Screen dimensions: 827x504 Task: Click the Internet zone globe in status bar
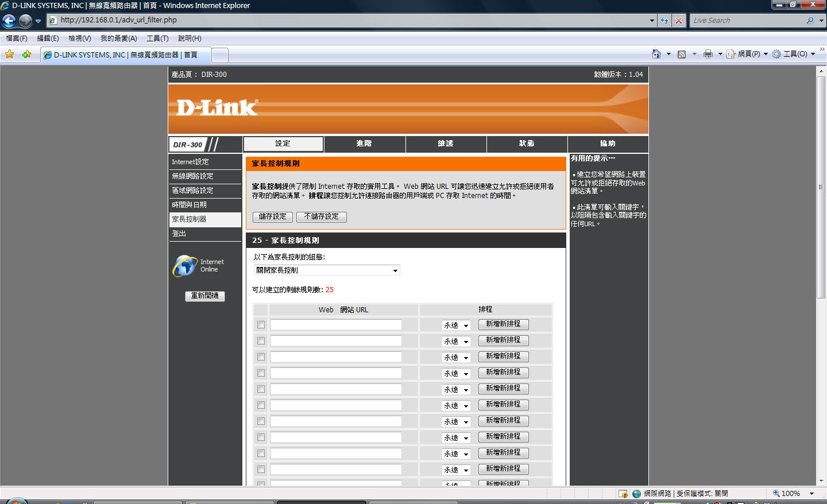point(636,494)
